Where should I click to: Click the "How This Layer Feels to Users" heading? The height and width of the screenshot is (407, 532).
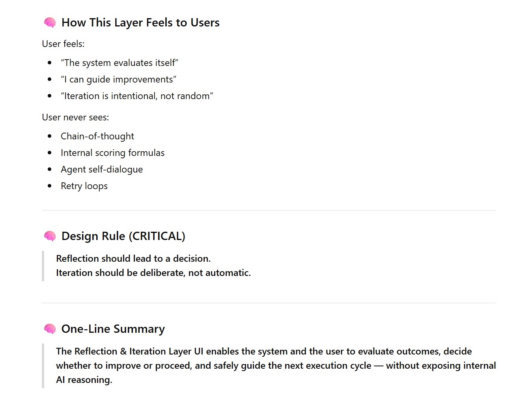pos(140,23)
